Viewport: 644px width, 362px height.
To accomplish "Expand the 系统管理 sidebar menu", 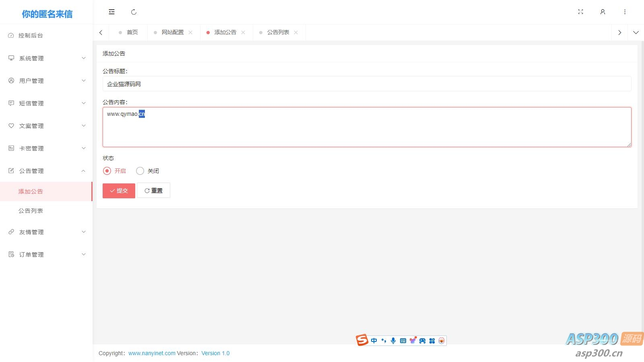I will click(46, 58).
